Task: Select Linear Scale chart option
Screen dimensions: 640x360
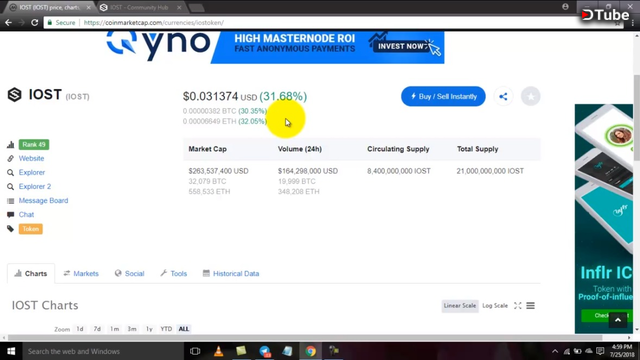Action: pyautogui.click(x=460, y=306)
